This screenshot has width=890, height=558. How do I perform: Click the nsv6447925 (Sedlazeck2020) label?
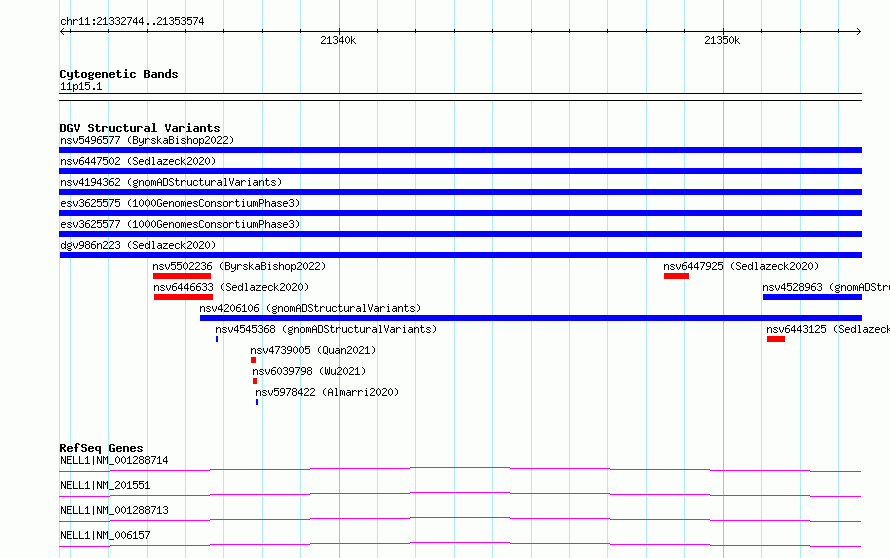tap(741, 266)
